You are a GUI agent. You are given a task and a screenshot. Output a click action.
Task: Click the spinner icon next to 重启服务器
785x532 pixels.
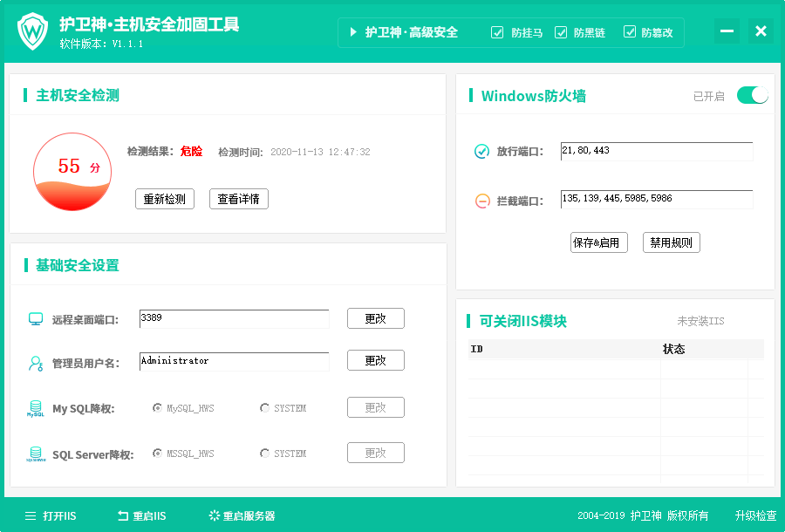pyautogui.click(x=215, y=515)
